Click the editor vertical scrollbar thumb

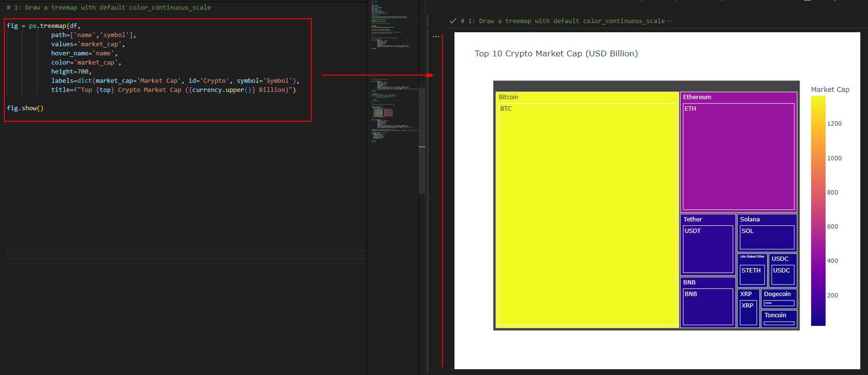click(x=422, y=141)
